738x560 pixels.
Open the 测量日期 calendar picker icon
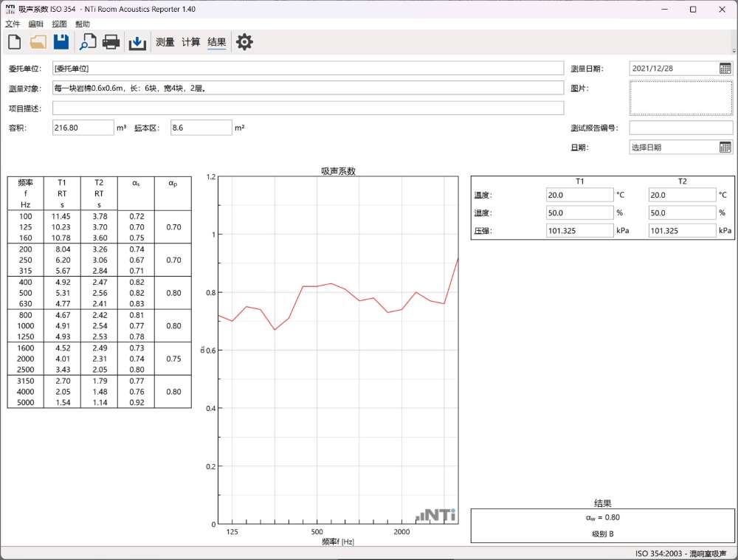tap(725, 69)
